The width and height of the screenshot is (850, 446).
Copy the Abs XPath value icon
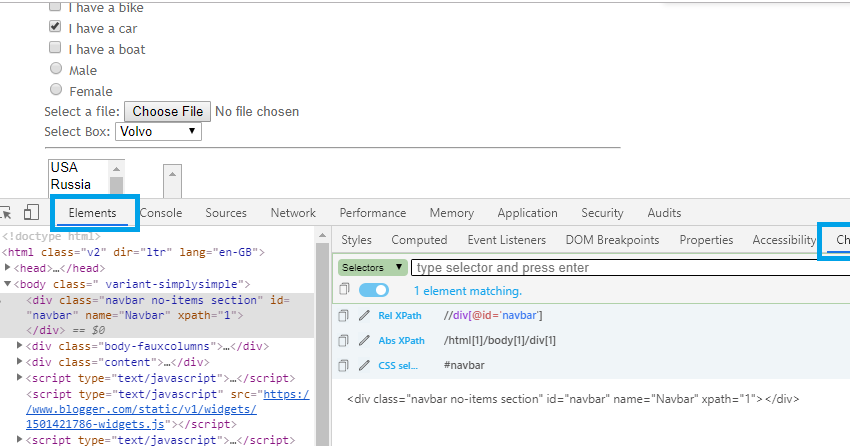343,340
